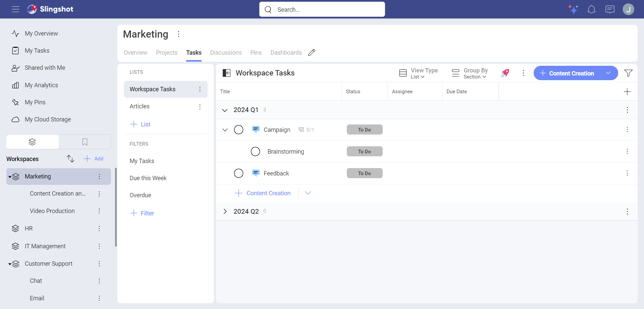Open My Analytics in sidebar
Screen dimensions: 644x309
click(41, 85)
